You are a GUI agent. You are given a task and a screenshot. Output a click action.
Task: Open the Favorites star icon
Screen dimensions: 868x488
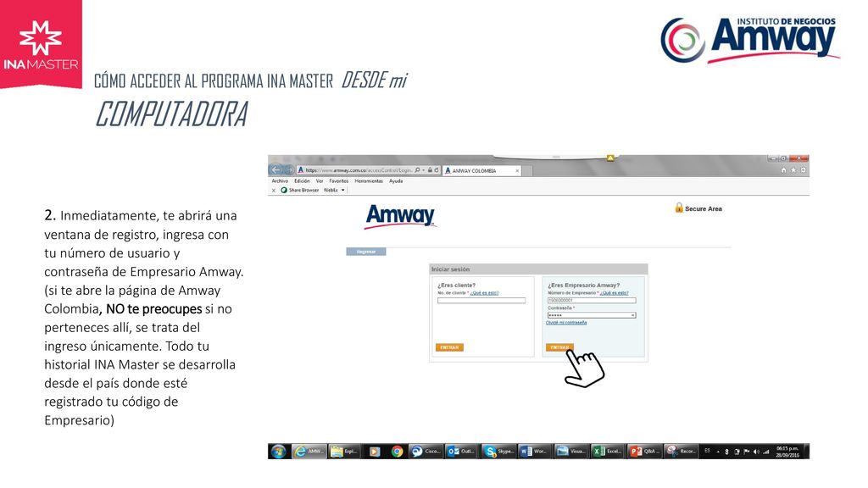pos(793,169)
